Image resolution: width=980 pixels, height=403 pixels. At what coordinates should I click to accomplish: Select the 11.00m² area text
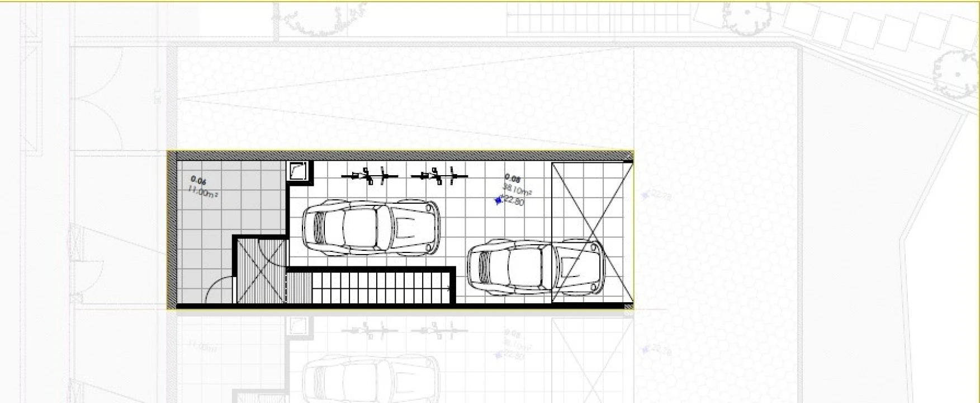[x=202, y=192]
